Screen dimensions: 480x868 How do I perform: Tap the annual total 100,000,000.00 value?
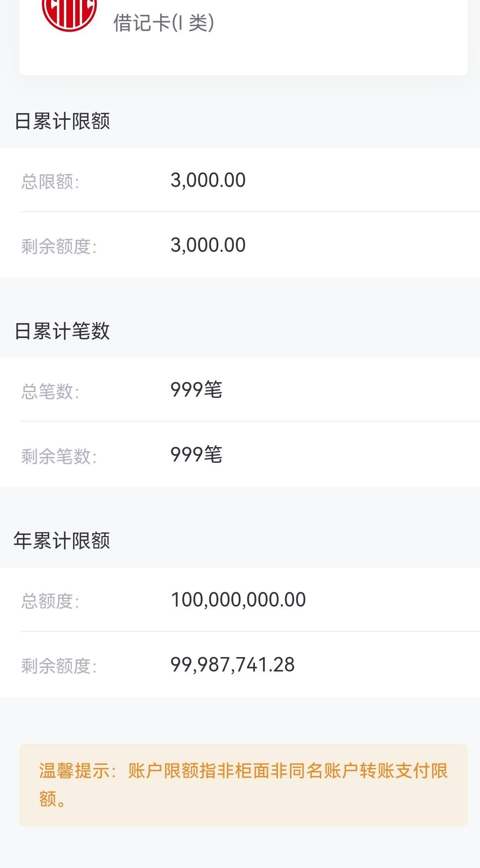point(238,600)
